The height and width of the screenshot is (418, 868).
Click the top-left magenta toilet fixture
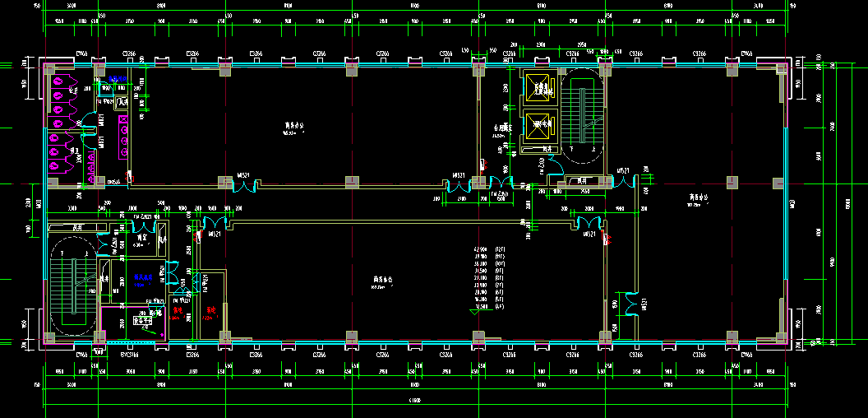pos(58,82)
